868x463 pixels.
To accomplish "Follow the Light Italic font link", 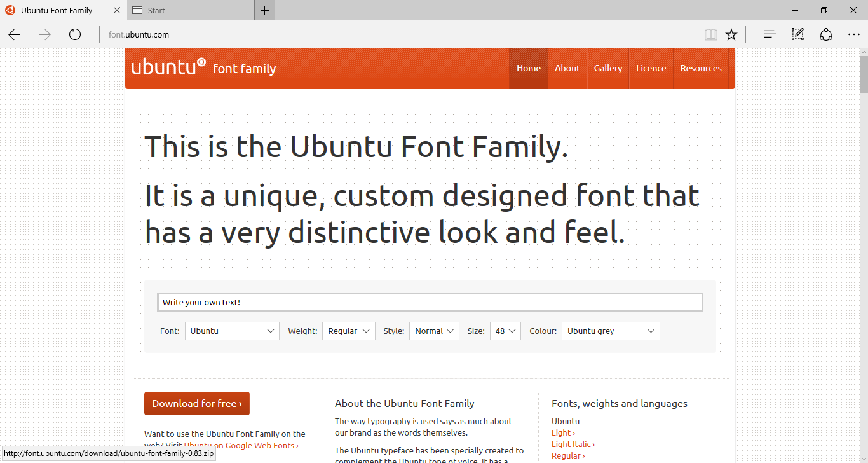I will point(573,444).
